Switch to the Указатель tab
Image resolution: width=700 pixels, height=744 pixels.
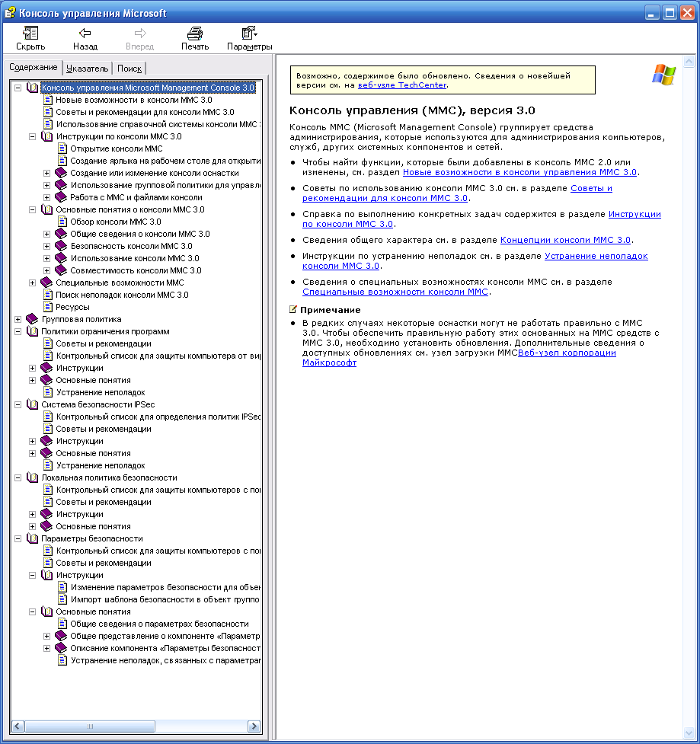click(x=88, y=69)
